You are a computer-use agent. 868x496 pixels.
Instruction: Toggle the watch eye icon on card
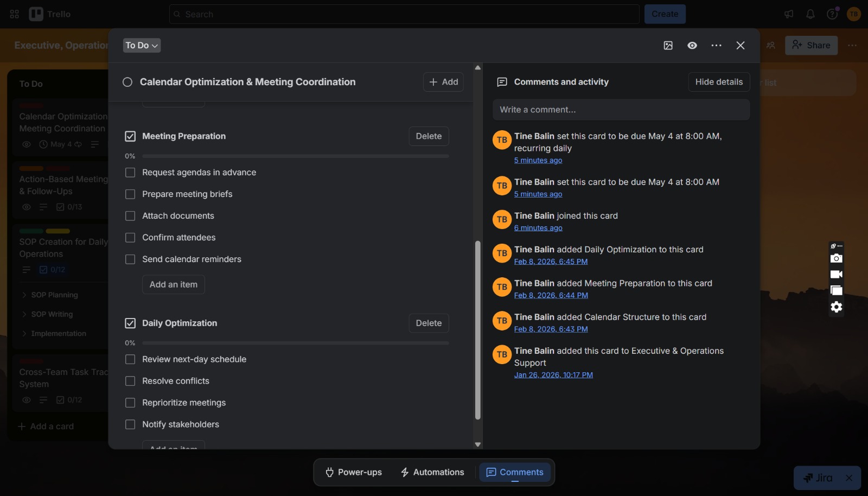692,46
